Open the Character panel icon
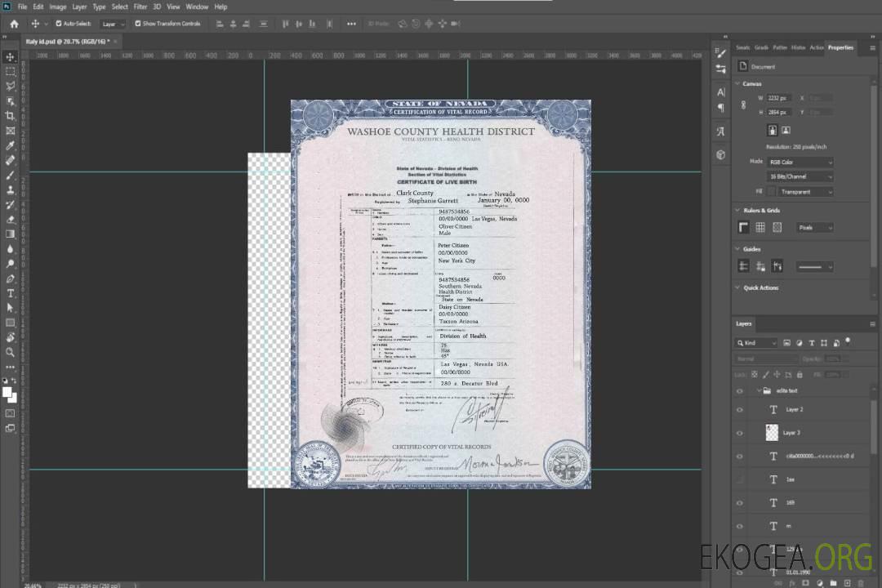The height and width of the screenshot is (588, 882). (721, 92)
